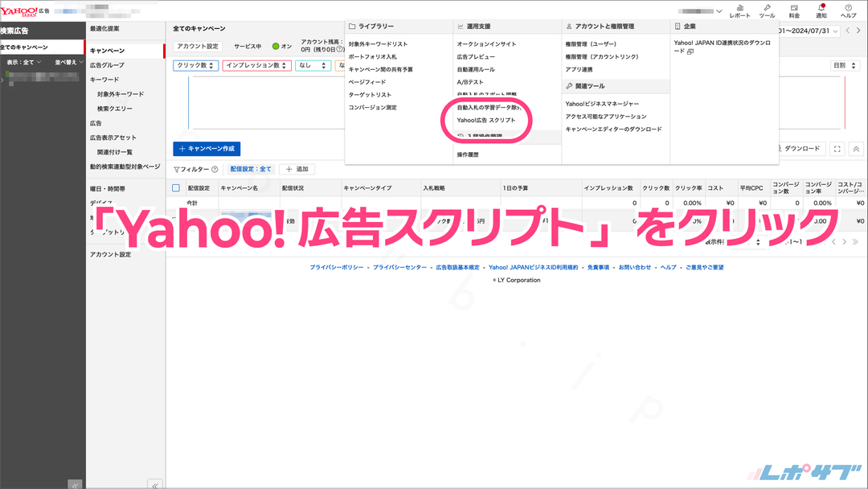Viewport: 868px width, 489px height.
Task: Collapse the secondary navigation panel
Action: coord(155,484)
